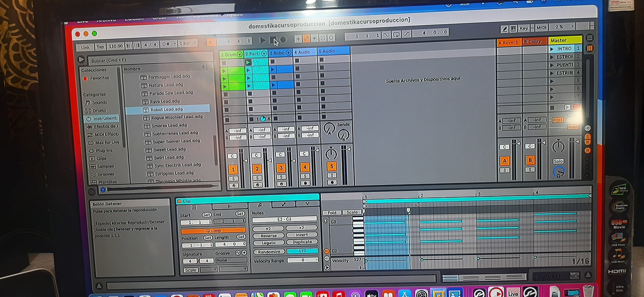Open the Note Expression tab in Clip view
This screenshot has height=297, width=644.
pyautogui.click(x=307, y=204)
